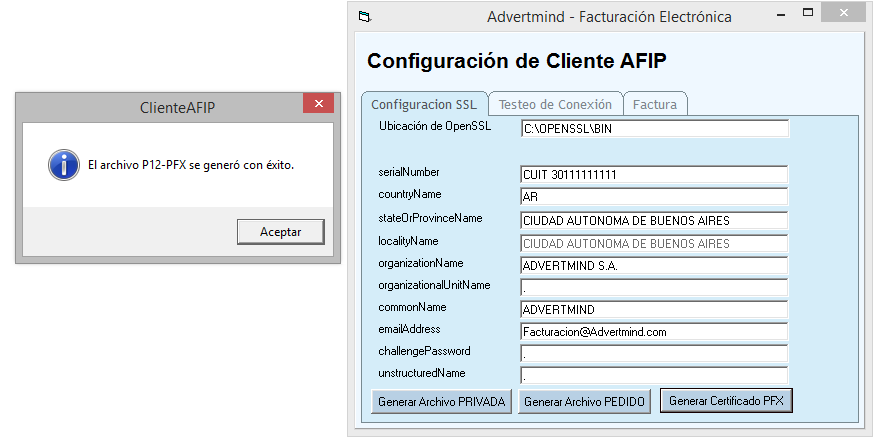Screen dimensions: 875x440
Task: Click the 'Configuración de Cliente AFIP' heading
Action: click(517, 60)
